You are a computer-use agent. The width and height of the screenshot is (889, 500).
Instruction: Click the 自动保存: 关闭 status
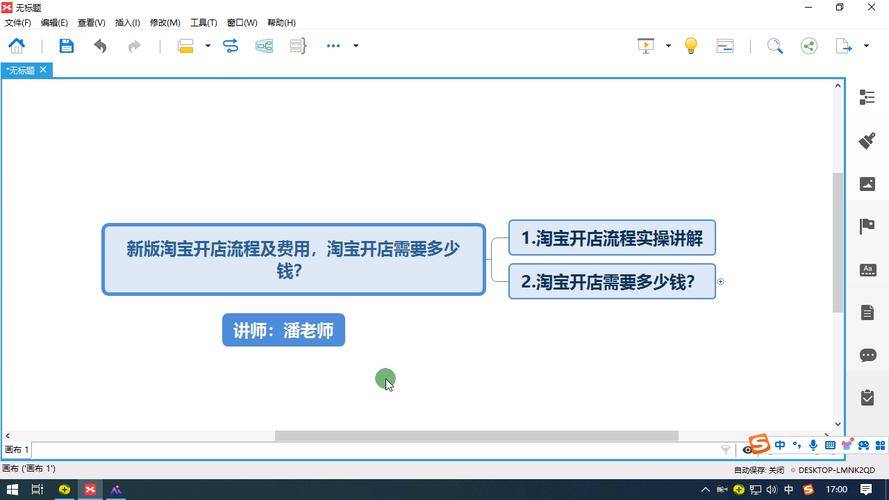pos(759,470)
